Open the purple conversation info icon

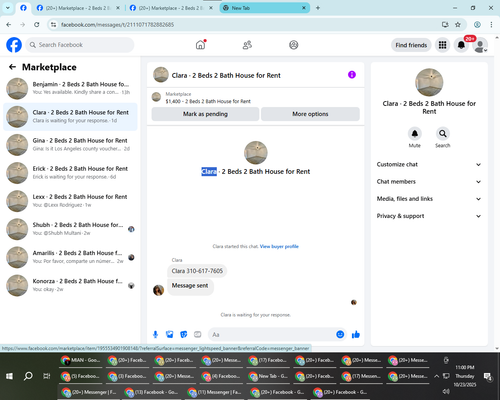coord(352,75)
